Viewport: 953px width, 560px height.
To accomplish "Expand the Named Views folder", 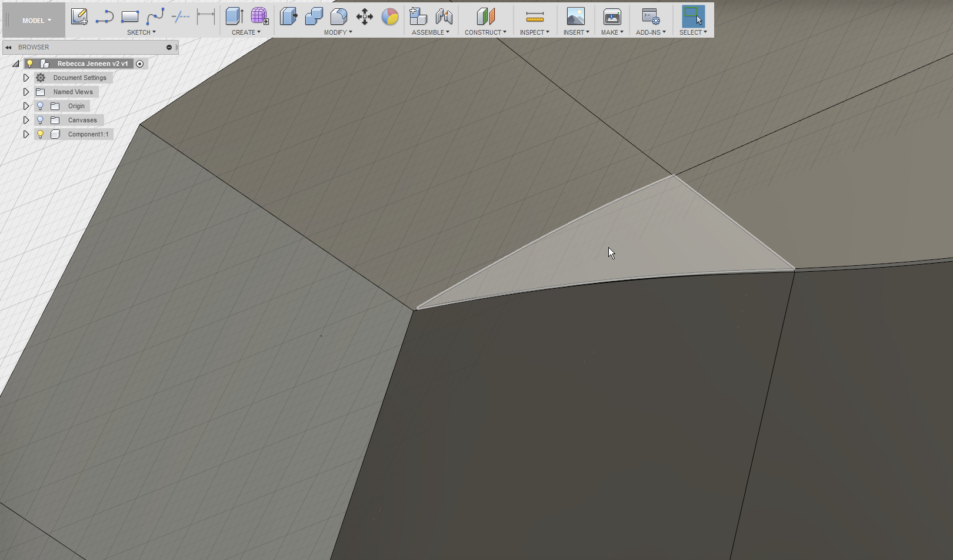I will 26,91.
